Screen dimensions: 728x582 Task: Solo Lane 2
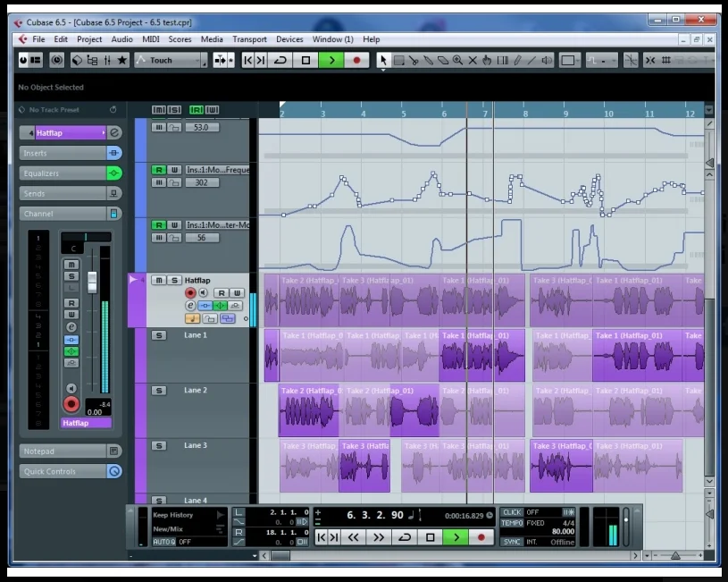point(159,391)
